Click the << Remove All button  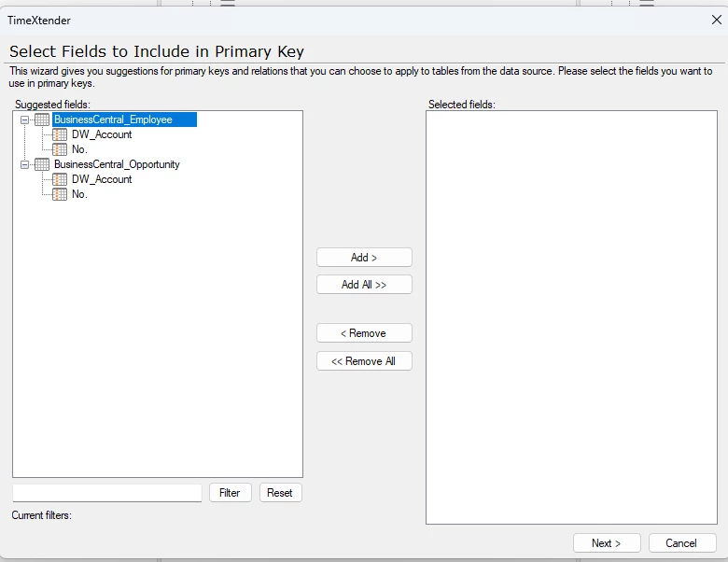pos(364,361)
